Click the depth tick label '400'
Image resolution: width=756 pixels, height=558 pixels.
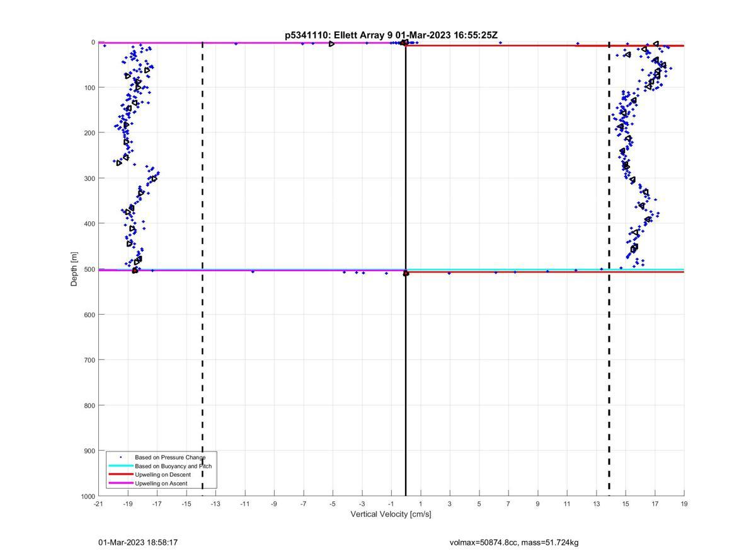point(89,224)
